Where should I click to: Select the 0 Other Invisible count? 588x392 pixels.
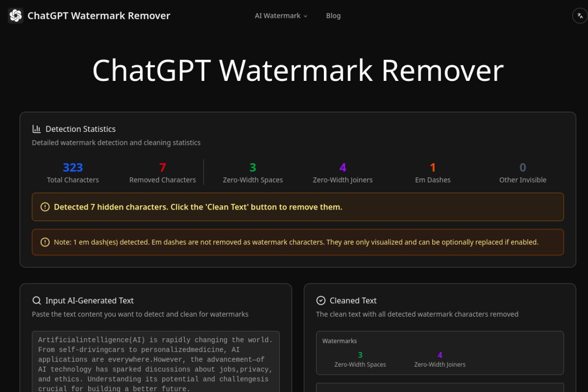523,167
